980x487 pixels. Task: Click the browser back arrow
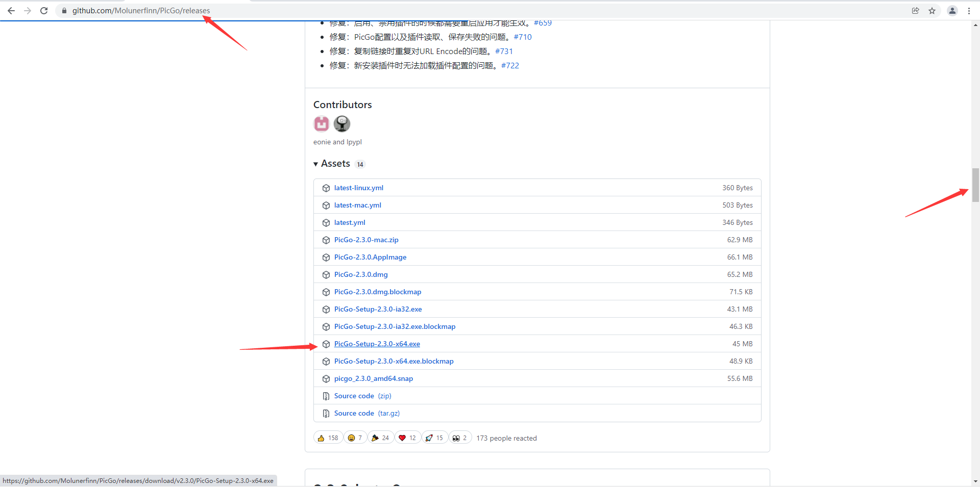pyautogui.click(x=11, y=11)
